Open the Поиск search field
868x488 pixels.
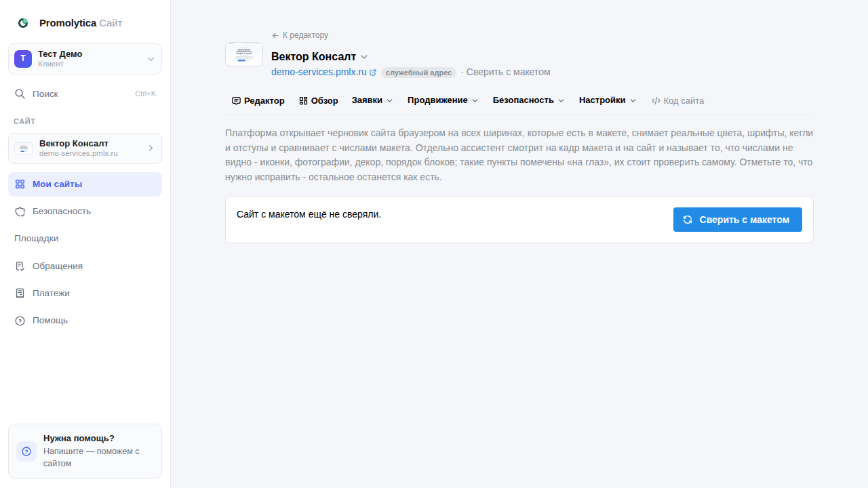click(85, 94)
